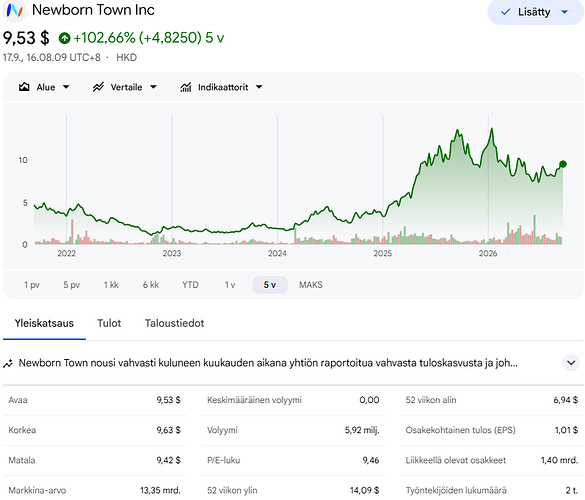Click the 17.9., 16.08.09 UTC+8 timestamp
This screenshot has height=500, width=585.
pos(51,57)
